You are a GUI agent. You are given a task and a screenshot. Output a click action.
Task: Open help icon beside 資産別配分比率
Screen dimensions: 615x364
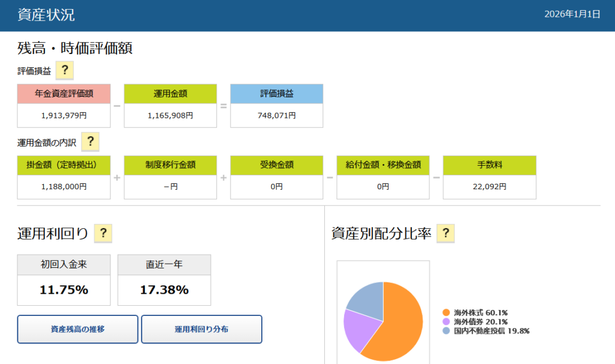(445, 233)
